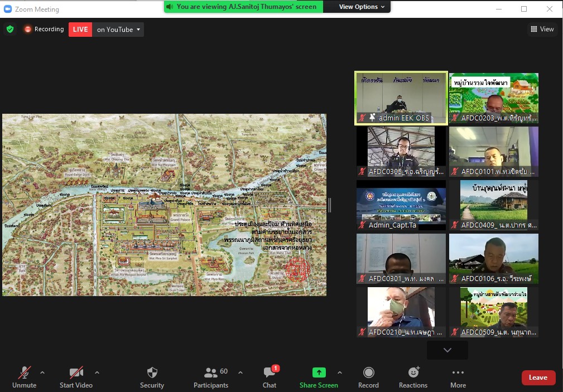This screenshot has height=392, width=563.
Task: Click the speaker icon in the sharing banner
Action: (170, 7)
